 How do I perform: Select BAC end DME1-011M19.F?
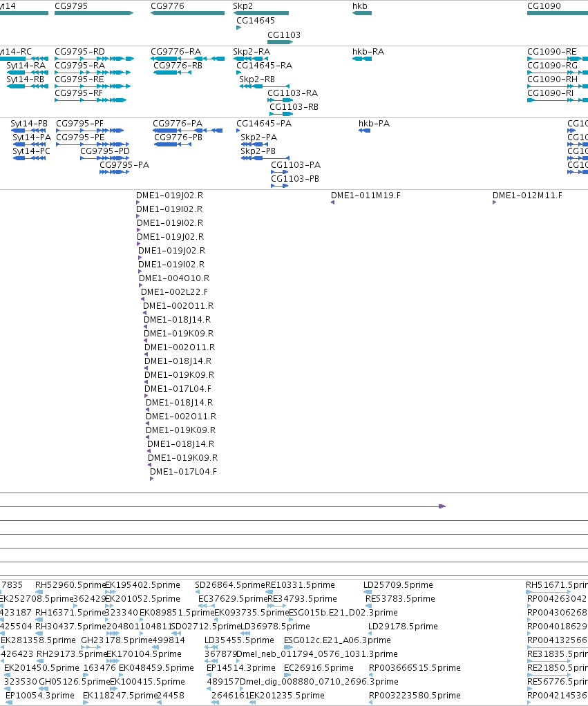click(366, 195)
